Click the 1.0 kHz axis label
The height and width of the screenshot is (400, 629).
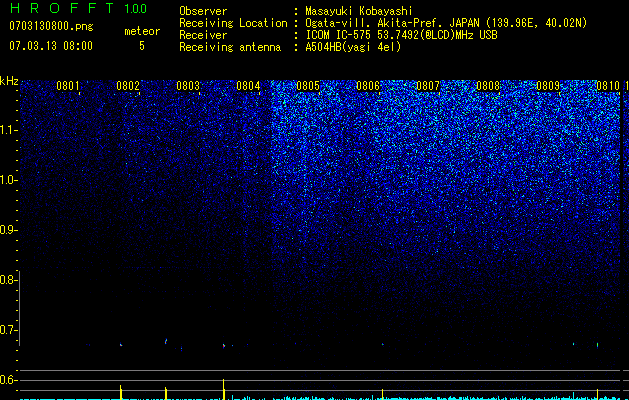[8, 180]
